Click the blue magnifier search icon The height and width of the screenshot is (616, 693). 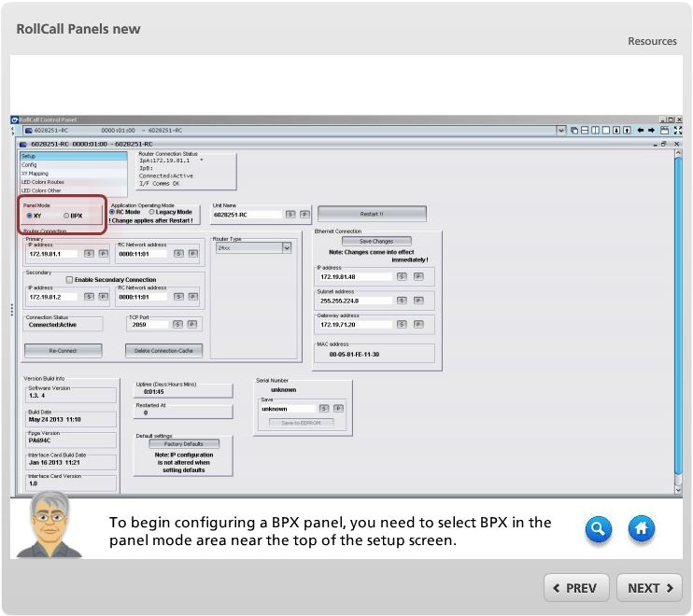coord(599,529)
